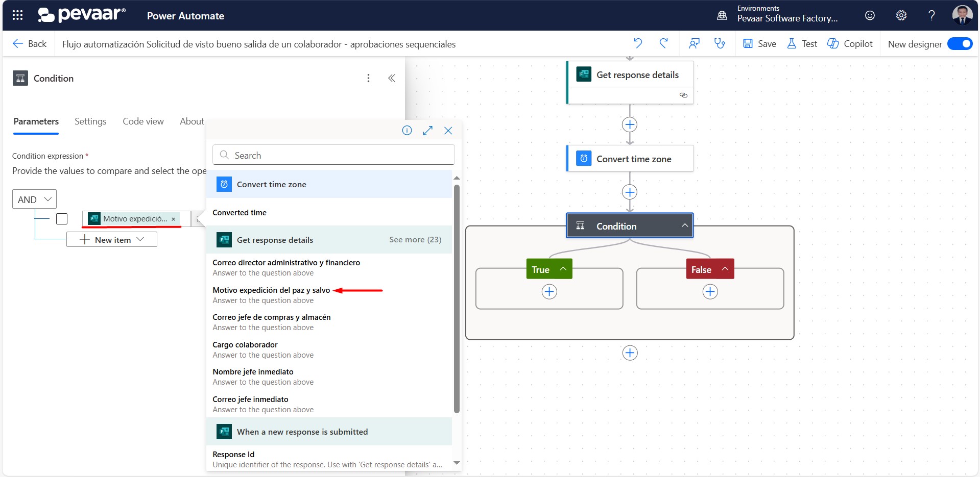Viewport: 980px width, 477px height.
Task: Click the info icon in dynamic content popup
Action: coord(407,131)
